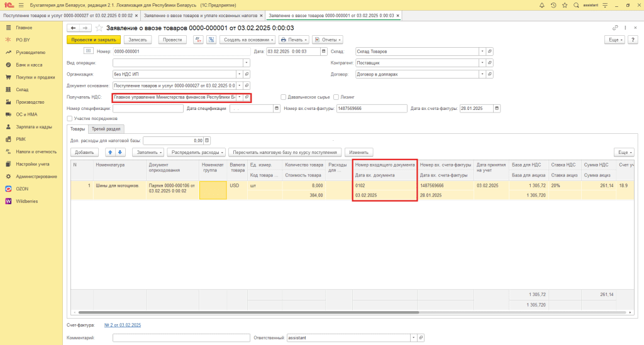Open the main hamburger menu icon
This screenshot has height=345, width=644.
(x=21, y=5)
